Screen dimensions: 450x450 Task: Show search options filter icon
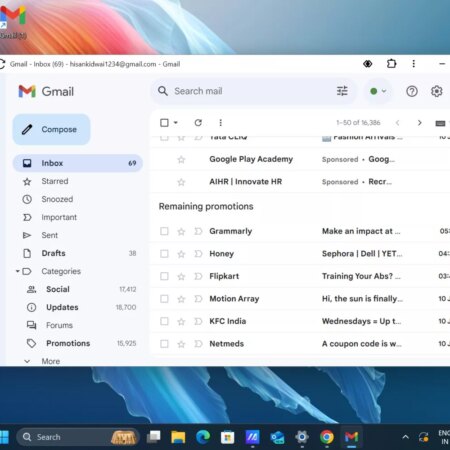[x=342, y=91]
